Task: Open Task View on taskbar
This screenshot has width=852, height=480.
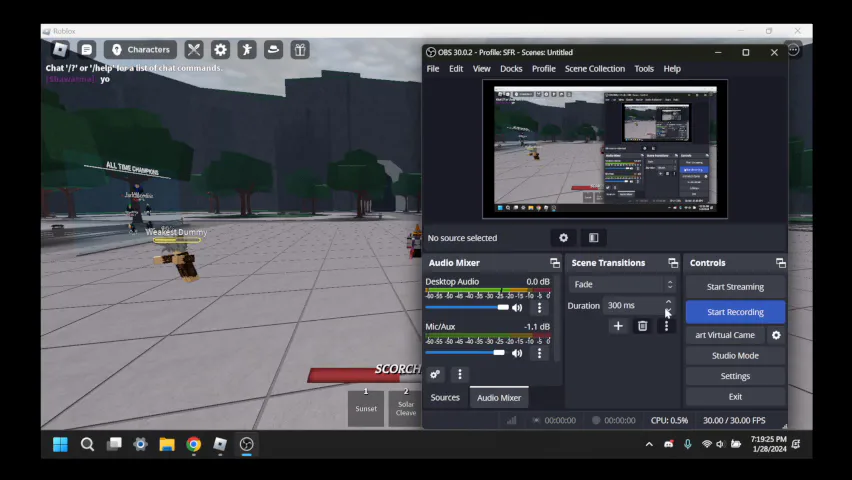Action: coord(114,444)
